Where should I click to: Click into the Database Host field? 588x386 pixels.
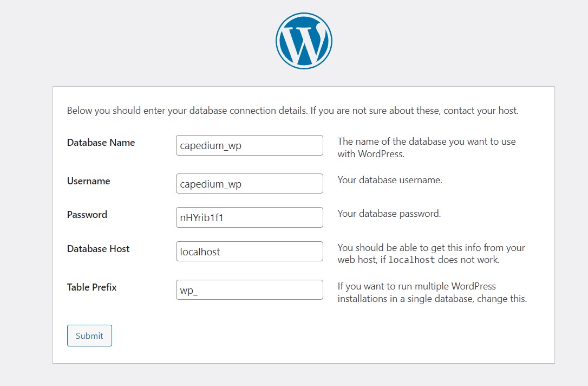click(249, 252)
